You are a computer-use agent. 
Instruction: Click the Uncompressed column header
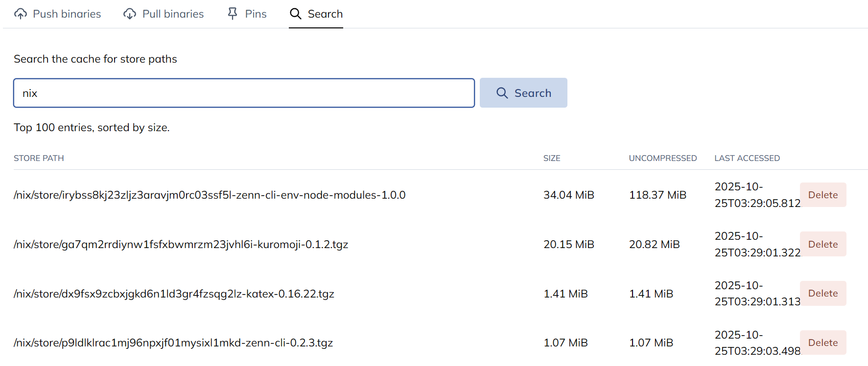point(662,158)
